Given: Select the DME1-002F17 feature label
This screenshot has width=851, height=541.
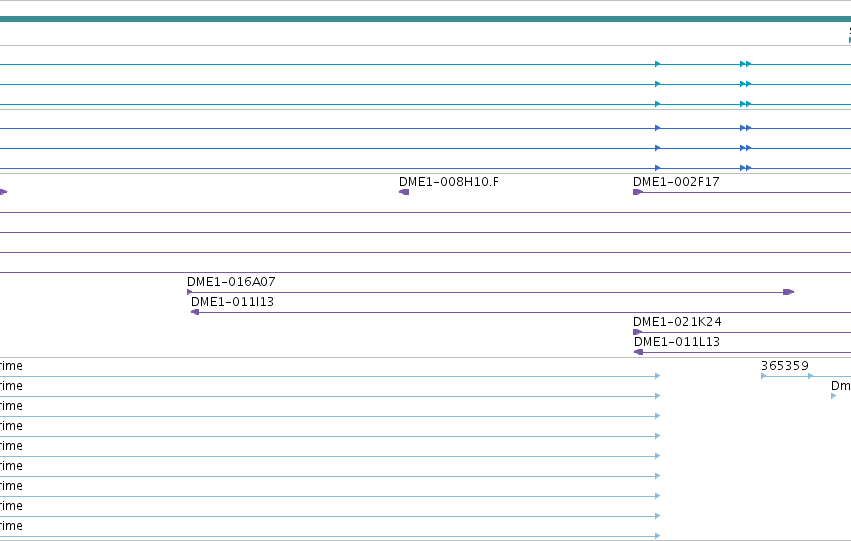Looking at the screenshot, I should [676, 182].
